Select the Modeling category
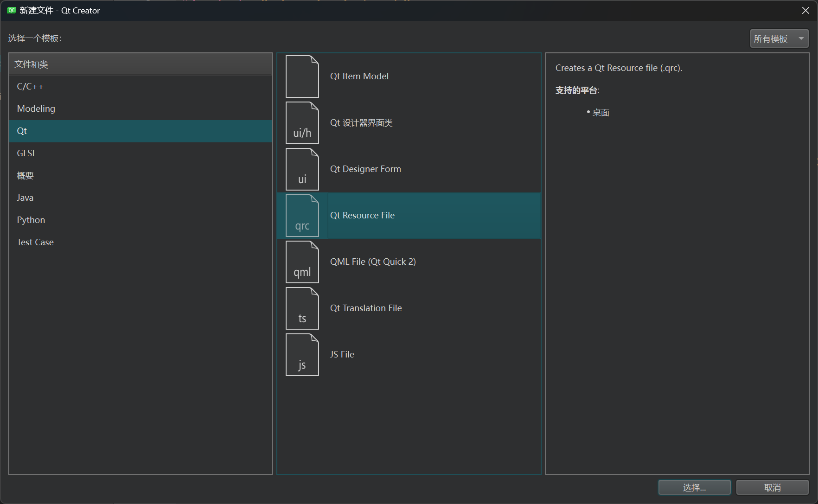 [x=141, y=109]
